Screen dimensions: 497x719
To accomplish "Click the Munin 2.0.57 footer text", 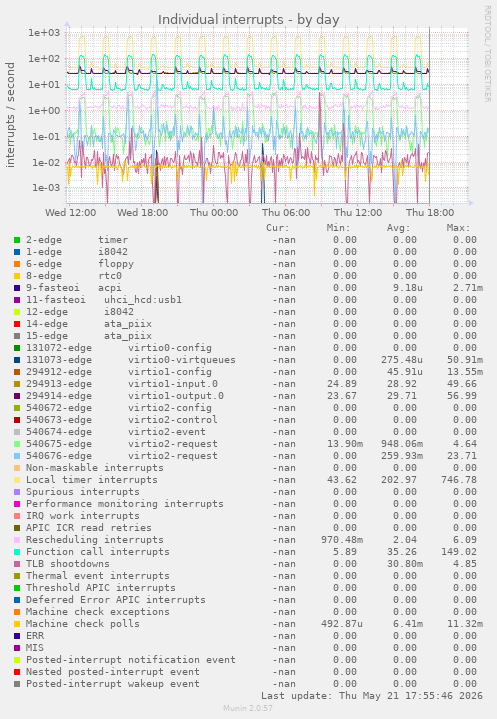I will coord(248,708).
